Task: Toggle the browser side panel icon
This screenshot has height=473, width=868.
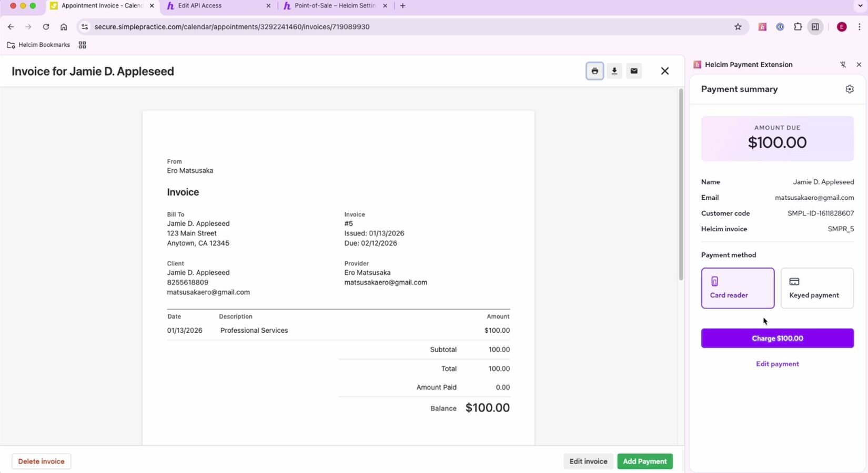Action: click(815, 27)
